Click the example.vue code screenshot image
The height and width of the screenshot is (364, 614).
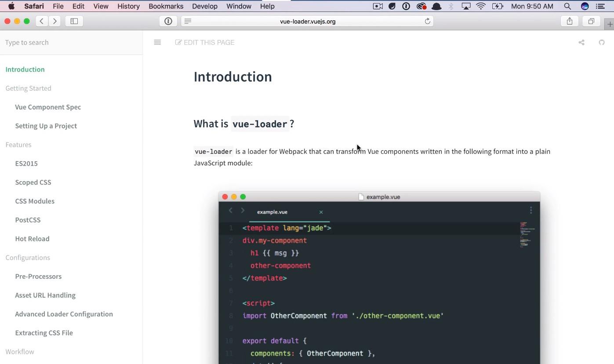[379, 278]
